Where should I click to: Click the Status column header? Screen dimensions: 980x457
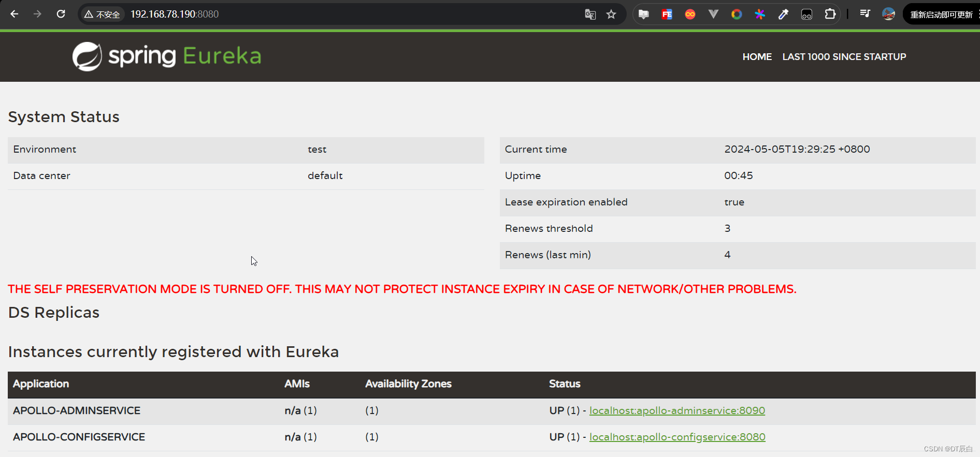point(565,384)
